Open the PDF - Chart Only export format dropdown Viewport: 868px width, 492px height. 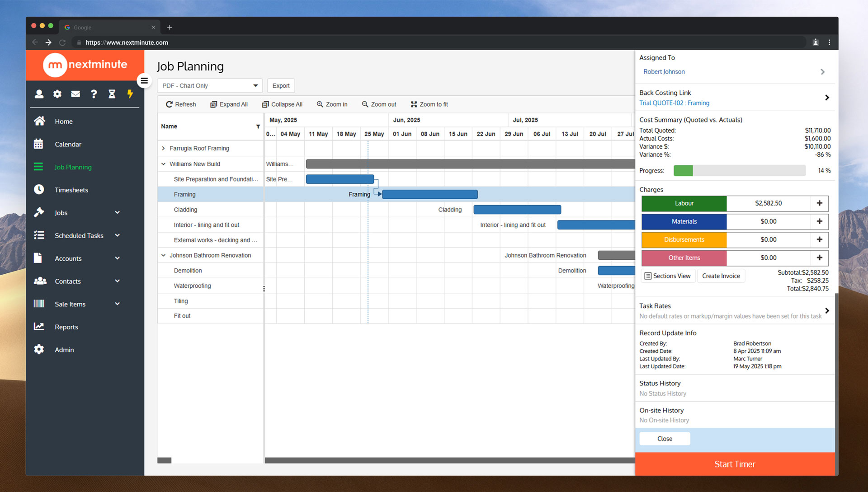pyautogui.click(x=209, y=85)
